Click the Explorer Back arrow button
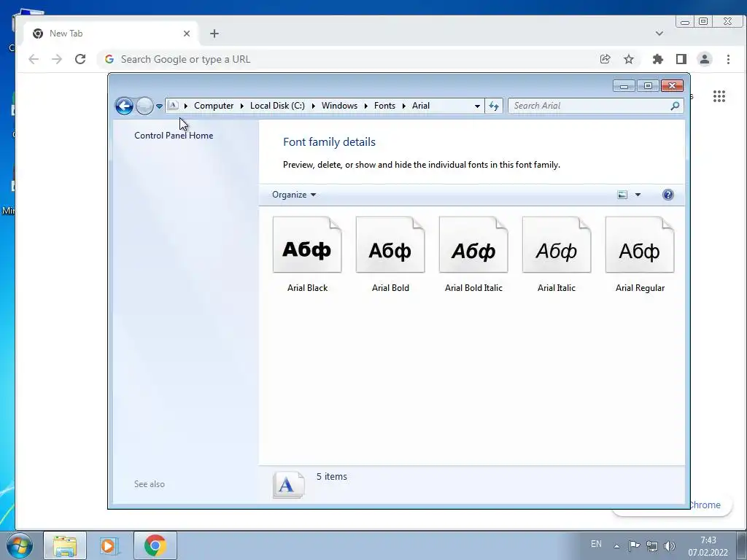 point(124,106)
